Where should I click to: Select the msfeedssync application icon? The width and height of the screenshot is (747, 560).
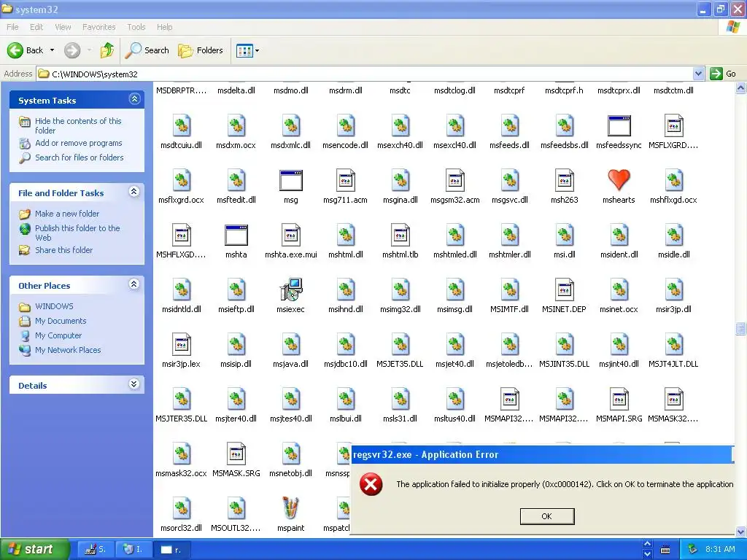tap(619, 125)
